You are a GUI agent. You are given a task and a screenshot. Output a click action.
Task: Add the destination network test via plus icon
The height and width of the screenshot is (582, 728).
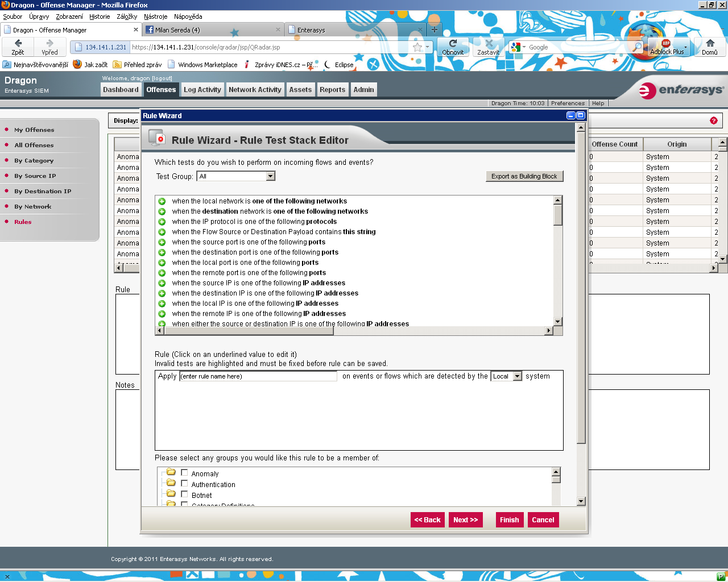pos(162,211)
